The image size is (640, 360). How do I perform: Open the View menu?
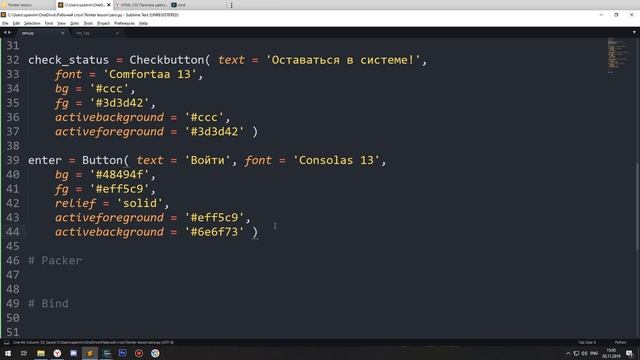point(61,23)
